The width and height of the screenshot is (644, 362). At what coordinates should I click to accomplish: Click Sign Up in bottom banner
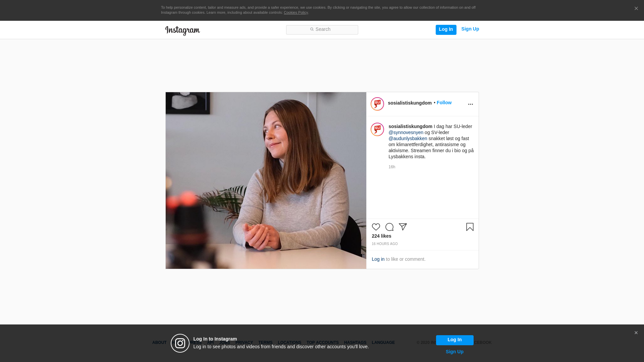point(454,352)
